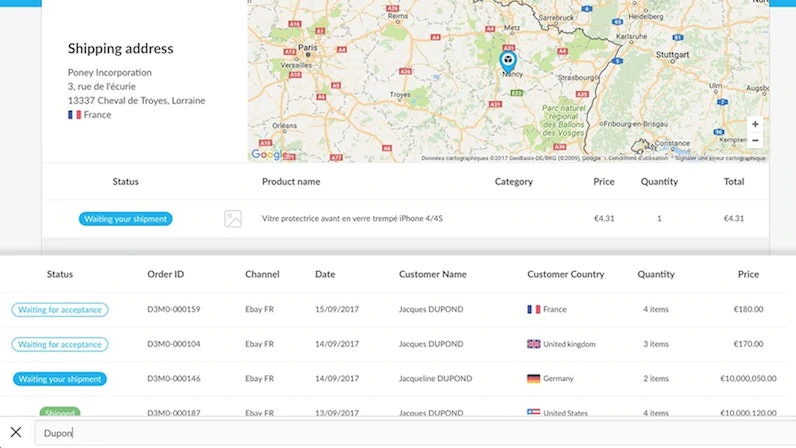Open order D3M0-000159
This screenshot has width=796, height=448.
pos(174,310)
